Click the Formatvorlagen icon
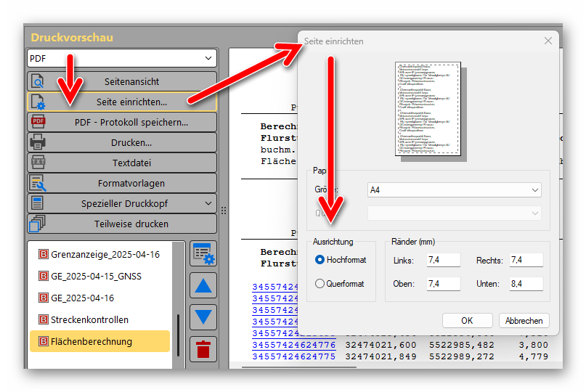The width and height of the screenshot is (586, 392). [38, 183]
